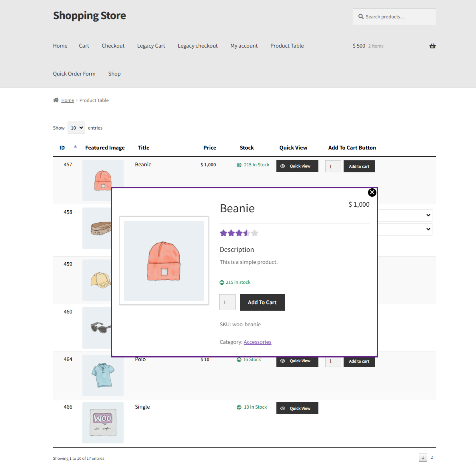This screenshot has height=465, width=476.
Task: Go to page 2 using pagination
Action: (x=432, y=457)
